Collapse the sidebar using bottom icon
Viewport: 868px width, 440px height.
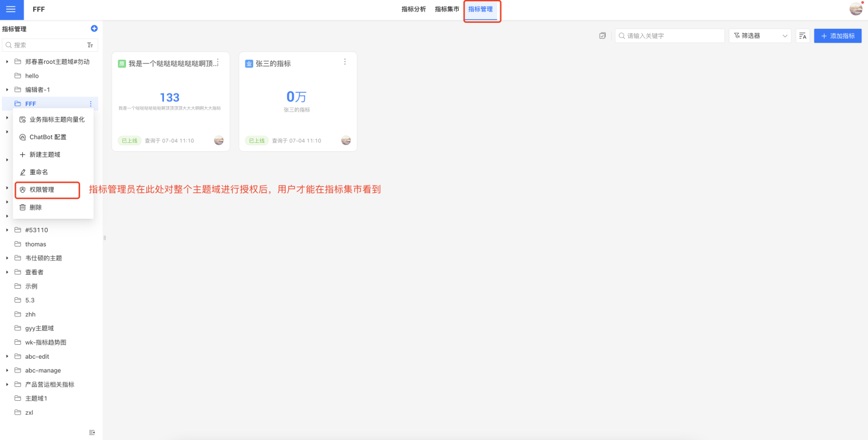[x=92, y=432]
